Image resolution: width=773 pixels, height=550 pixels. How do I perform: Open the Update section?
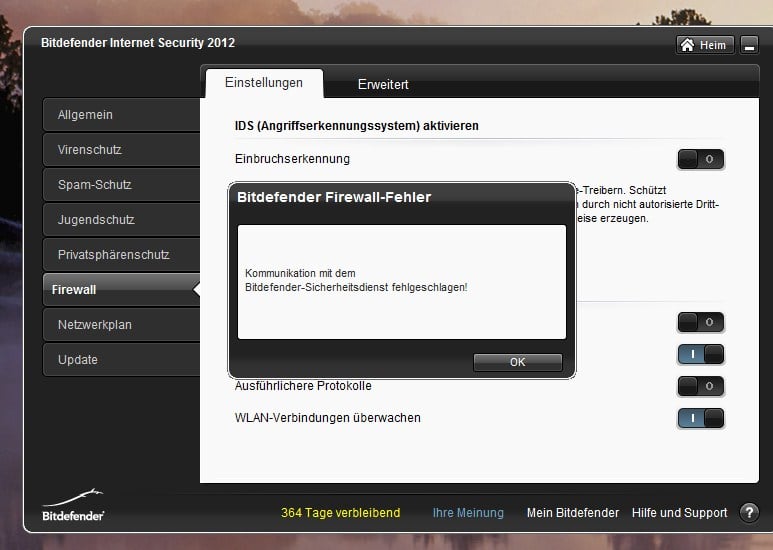(x=121, y=360)
